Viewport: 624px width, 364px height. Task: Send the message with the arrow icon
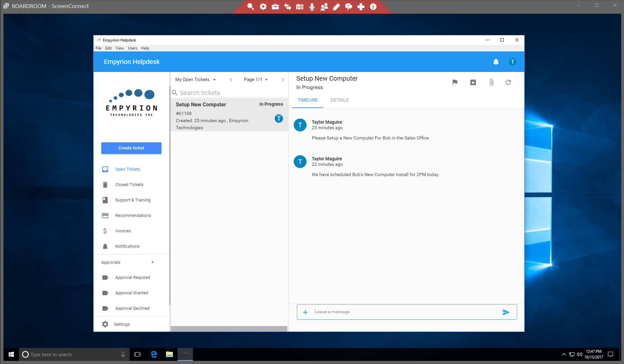506,312
